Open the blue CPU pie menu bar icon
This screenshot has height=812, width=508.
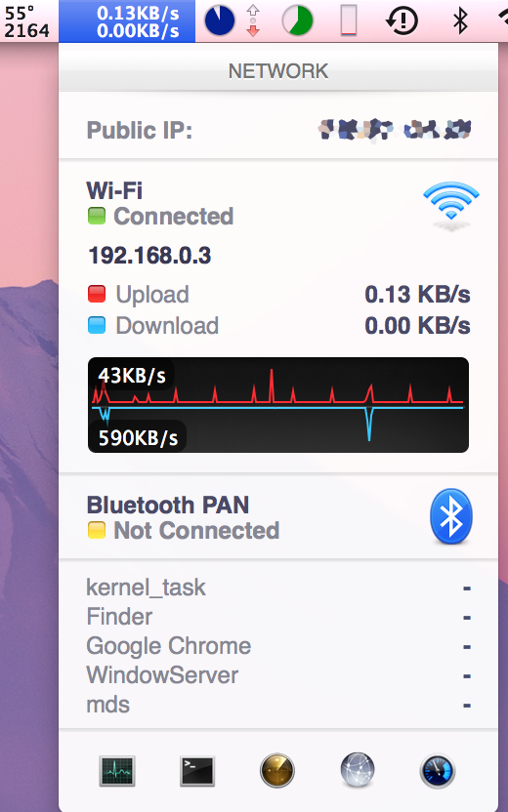(x=219, y=20)
